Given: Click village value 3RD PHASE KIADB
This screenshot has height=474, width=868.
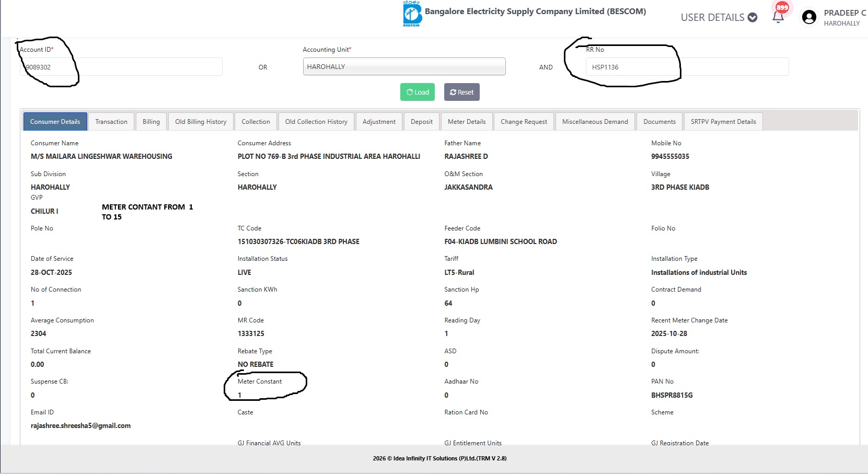Looking at the screenshot, I should click(680, 187).
